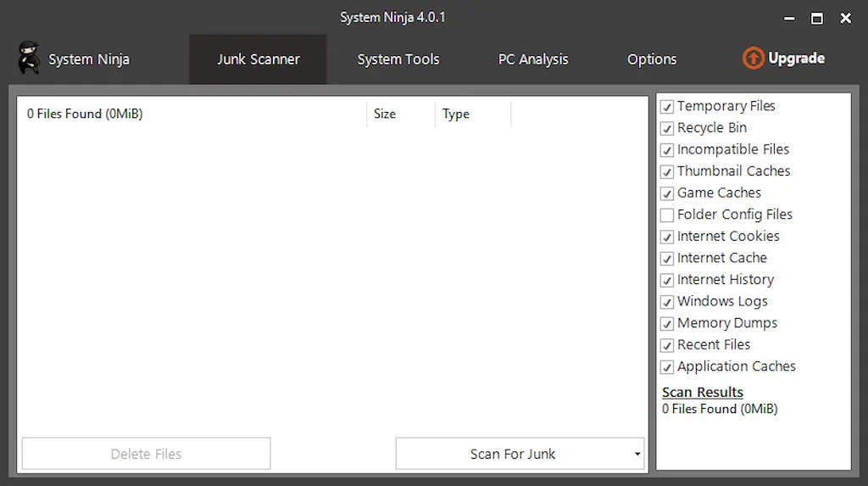This screenshot has width=868, height=486.
Task: Toggle the Recycle Bin checkbox
Action: point(667,129)
